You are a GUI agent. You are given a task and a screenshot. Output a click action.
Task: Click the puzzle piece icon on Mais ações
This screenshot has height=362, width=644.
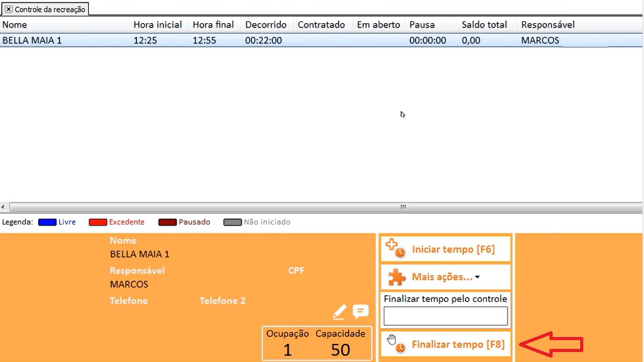pyautogui.click(x=397, y=277)
